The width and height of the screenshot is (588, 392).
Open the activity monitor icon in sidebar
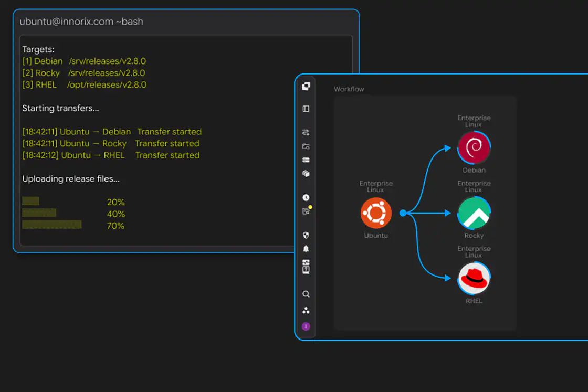coord(306,262)
